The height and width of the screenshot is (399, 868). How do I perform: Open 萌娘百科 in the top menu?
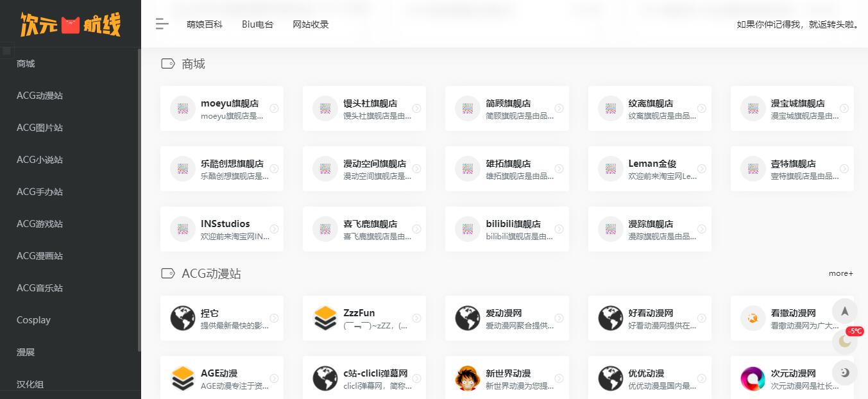point(205,24)
